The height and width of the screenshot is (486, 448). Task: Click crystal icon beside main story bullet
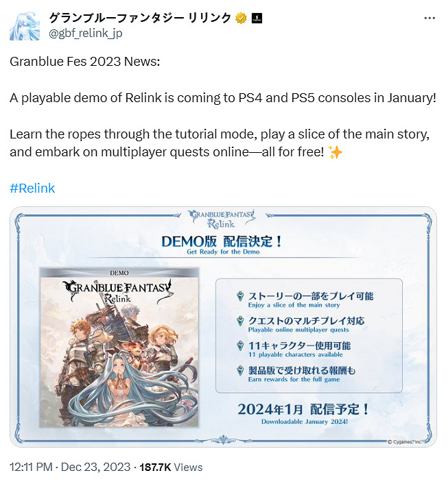click(x=240, y=296)
